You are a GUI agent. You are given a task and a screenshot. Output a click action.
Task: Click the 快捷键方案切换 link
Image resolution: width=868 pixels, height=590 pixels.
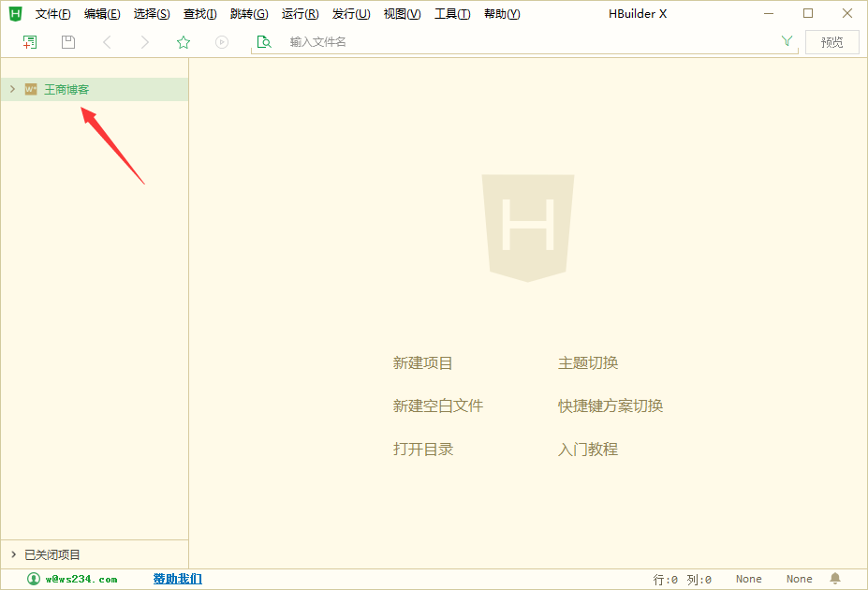click(x=611, y=406)
